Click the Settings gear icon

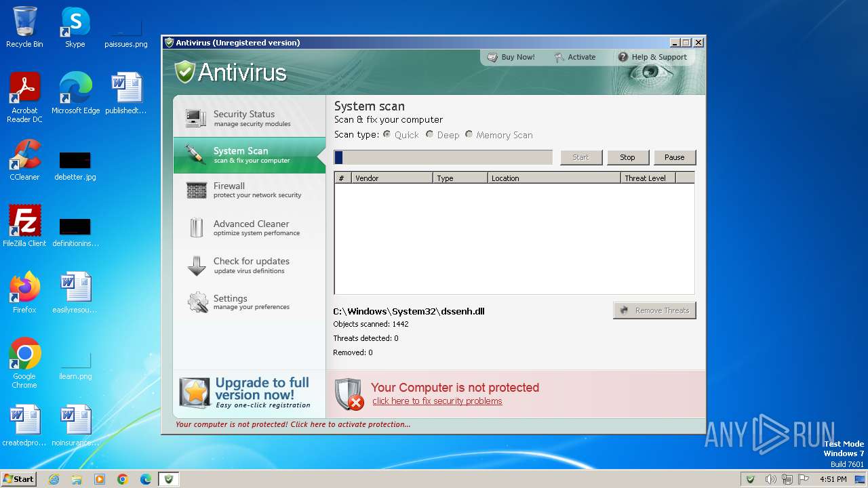(197, 302)
